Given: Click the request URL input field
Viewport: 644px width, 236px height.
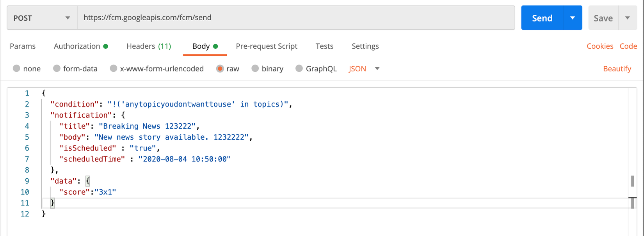Looking at the screenshot, I should pos(296,18).
